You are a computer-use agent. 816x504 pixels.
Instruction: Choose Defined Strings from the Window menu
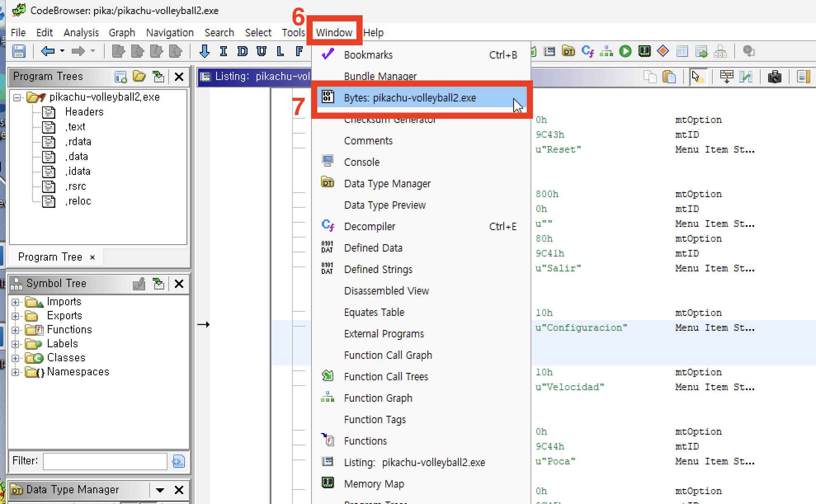tap(421, 269)
